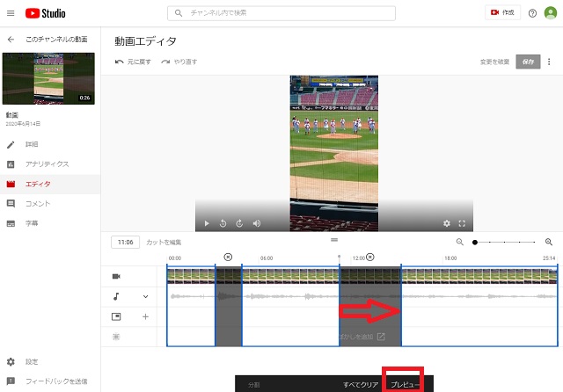This screenshot has height=392, width=563.
Task: Click the video track camera icon
Action: coord(116,276)
